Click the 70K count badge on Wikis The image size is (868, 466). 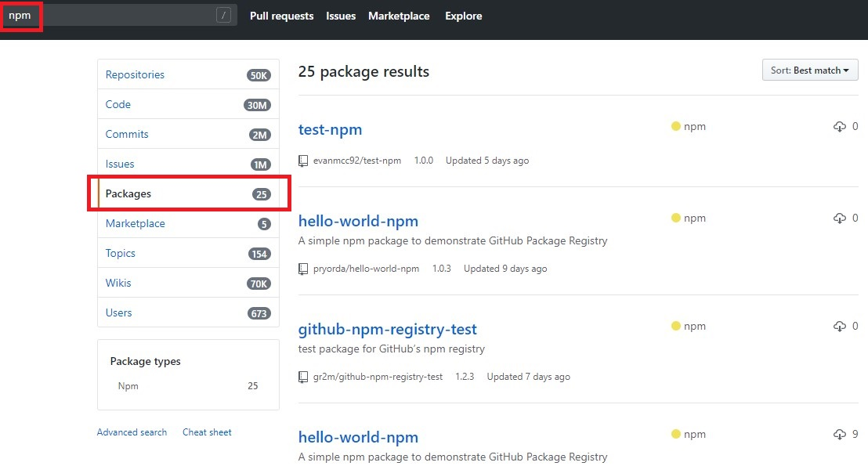pos(259,284)
